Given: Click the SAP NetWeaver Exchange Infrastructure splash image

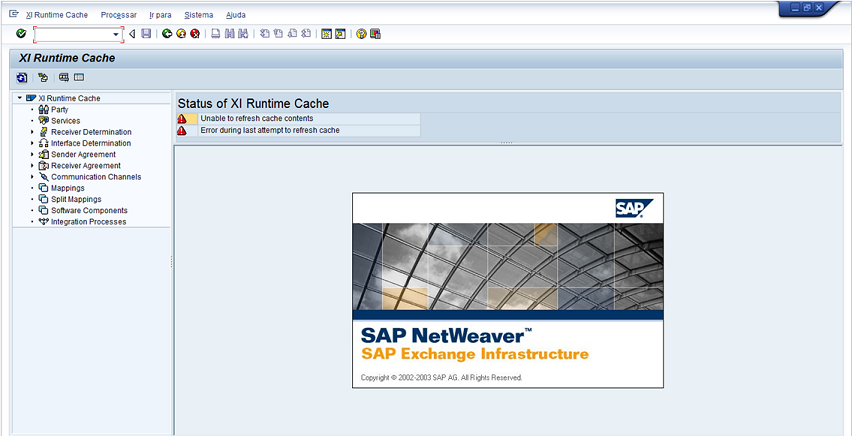Looking at the screenshot, I should pyautogui.click(x=508, y=290).
